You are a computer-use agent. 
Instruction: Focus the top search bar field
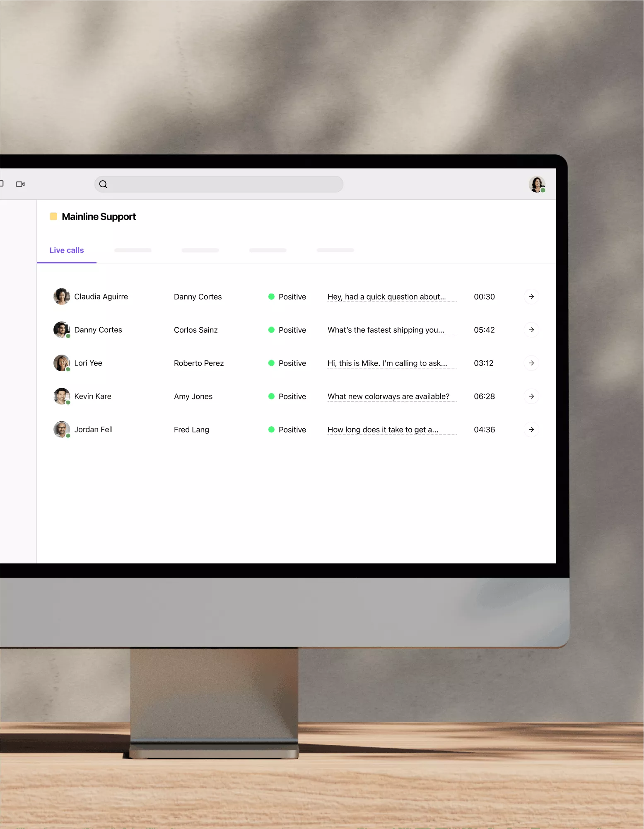[x=219, y=184]
